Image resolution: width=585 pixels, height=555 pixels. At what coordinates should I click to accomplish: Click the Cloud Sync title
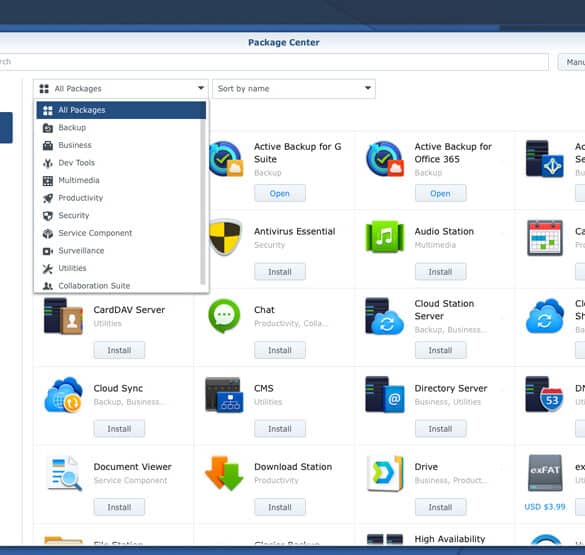pos(118,388)
